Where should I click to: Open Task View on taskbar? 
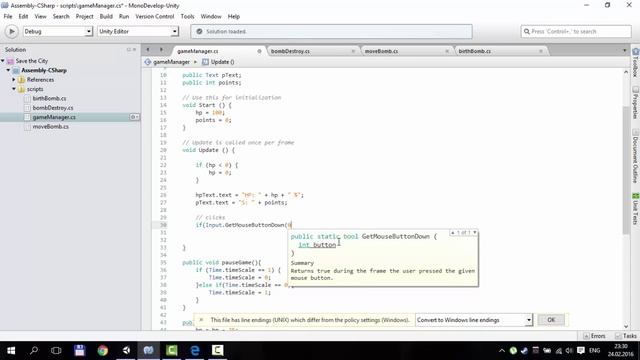56,350
